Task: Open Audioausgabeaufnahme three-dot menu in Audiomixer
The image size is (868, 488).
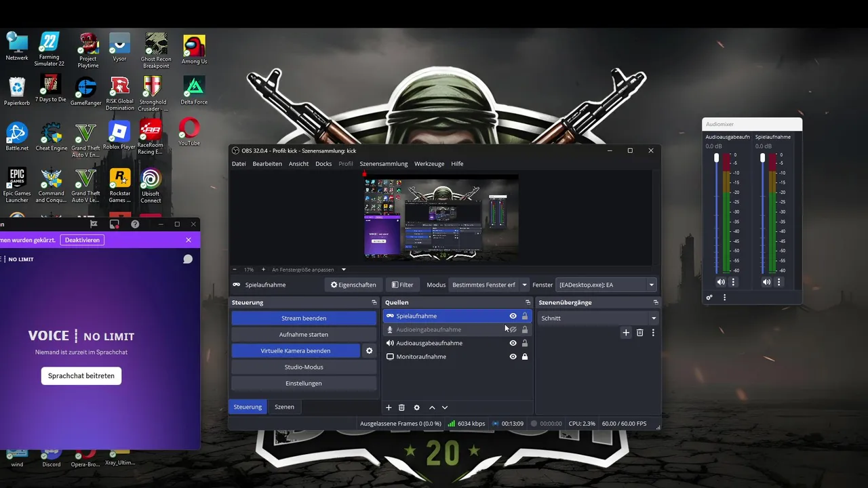Action: 733,282
